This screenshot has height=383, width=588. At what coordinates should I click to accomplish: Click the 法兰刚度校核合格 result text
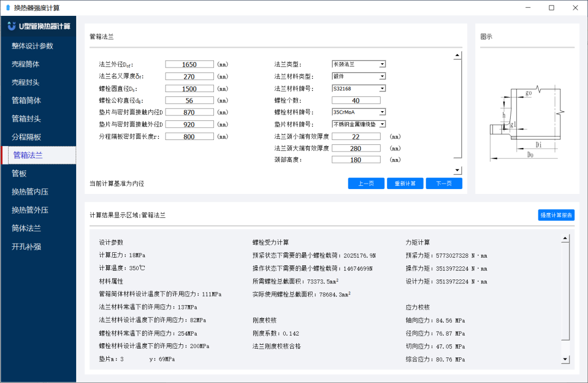coord(277,346)
